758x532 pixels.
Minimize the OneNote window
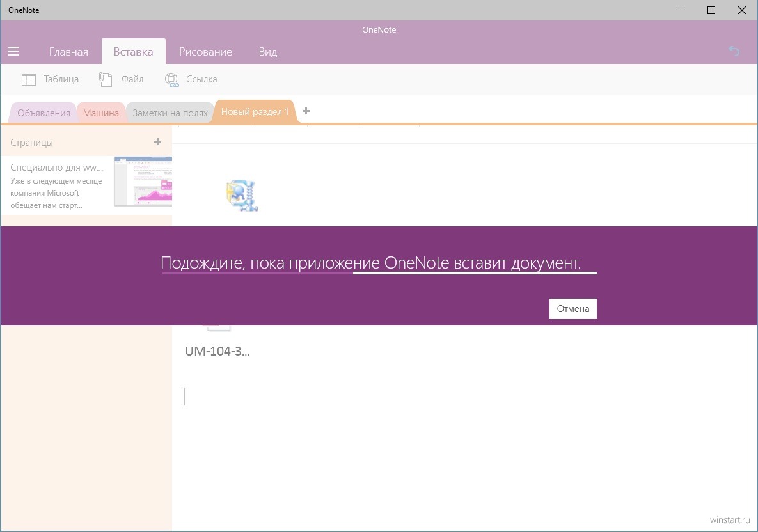pos(681,10)
